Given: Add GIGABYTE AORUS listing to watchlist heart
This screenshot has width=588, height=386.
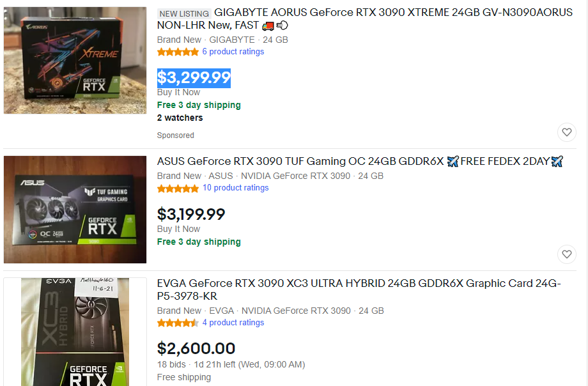Looking at the screenshot, I should click(567, 132).
